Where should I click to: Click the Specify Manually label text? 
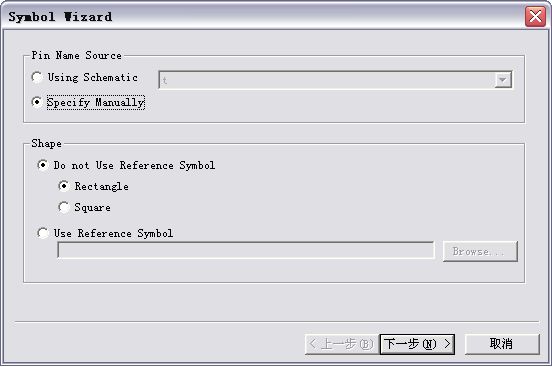(96, 102)
